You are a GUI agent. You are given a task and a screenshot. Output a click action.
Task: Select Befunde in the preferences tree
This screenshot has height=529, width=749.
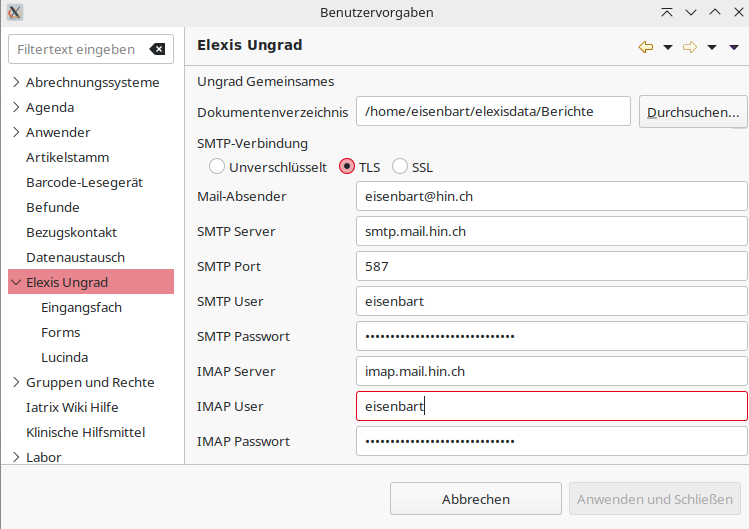pyautogui.click(x=53, y=207)
